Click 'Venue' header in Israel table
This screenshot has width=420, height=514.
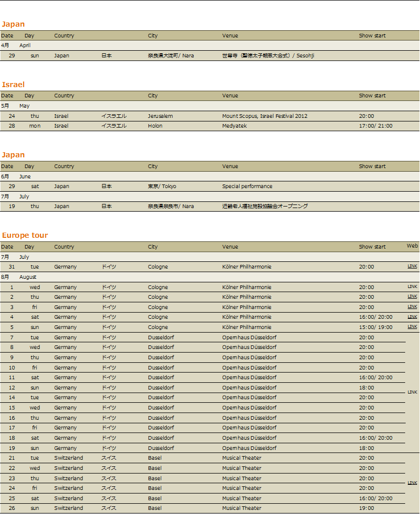230,96
